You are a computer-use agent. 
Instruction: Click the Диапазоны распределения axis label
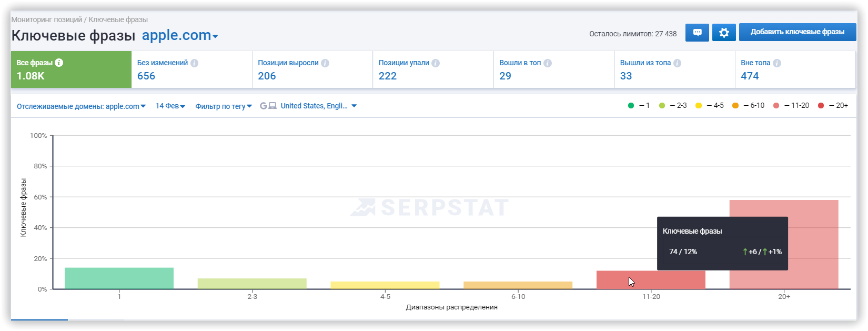[x=452, y=307]
